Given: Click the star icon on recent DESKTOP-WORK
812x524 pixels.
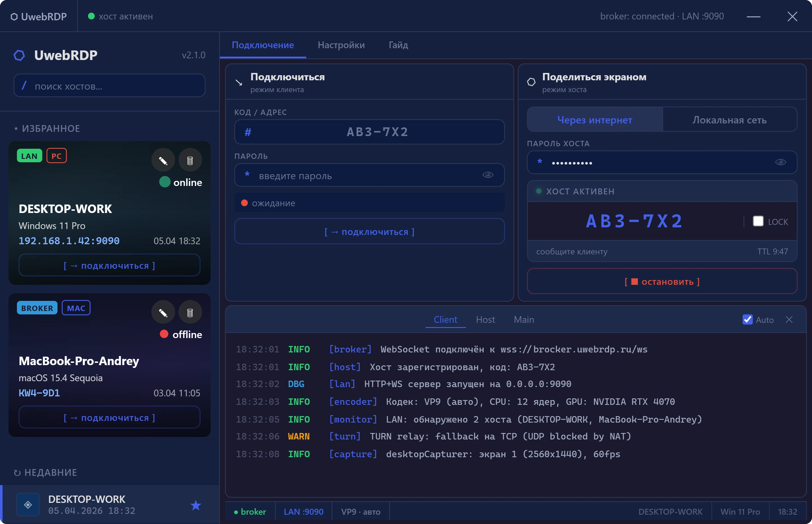Looking at the screenshot, I should [x=195, y=505].
